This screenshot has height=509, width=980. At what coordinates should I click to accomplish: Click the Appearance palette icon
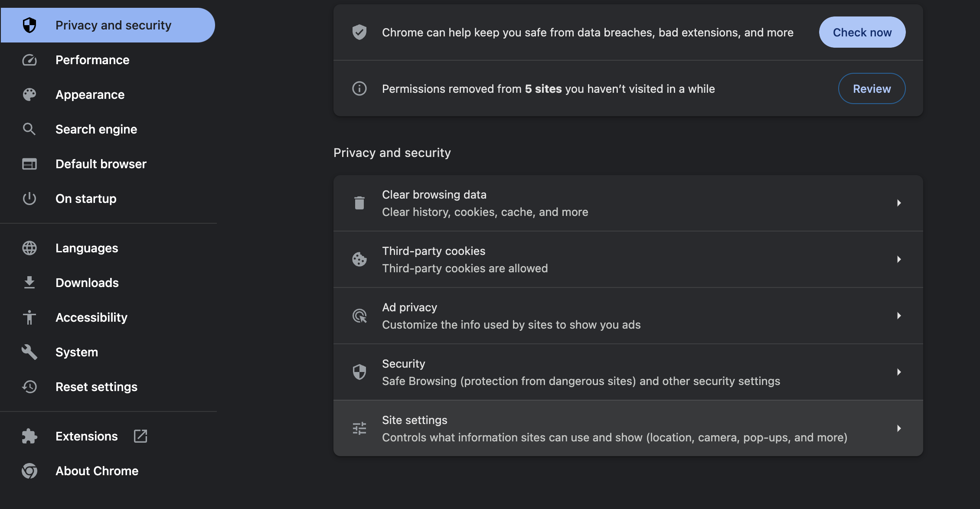click(x=29, y=95)
